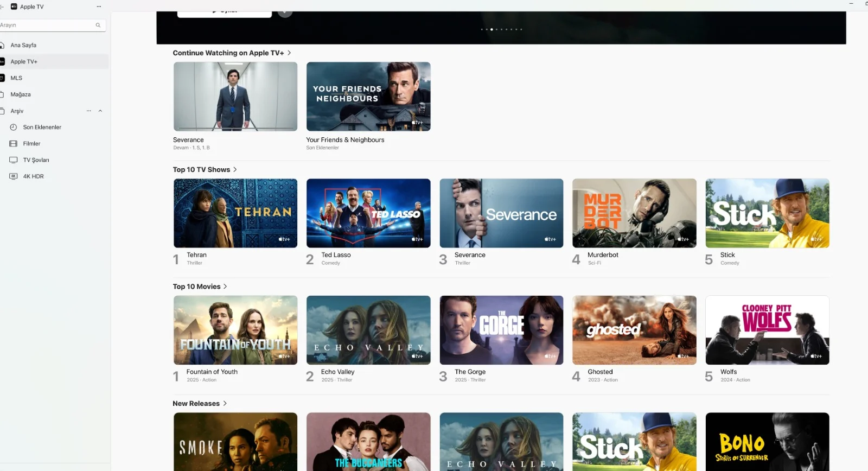Screen dimensions: 868x471
Task: Open Stick in New Releases
Action: tap(634, 442)
